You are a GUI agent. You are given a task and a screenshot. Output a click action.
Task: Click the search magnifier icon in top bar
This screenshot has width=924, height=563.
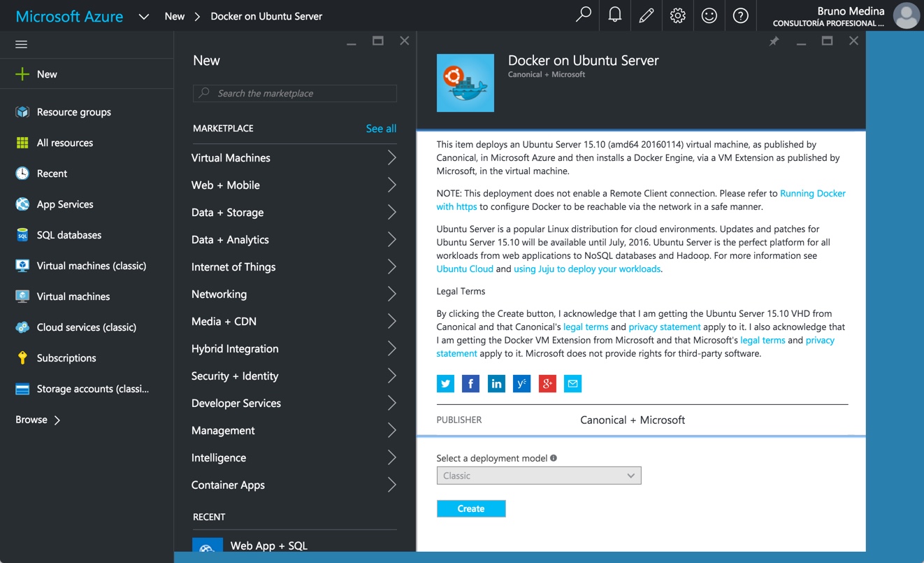point(583,15)
